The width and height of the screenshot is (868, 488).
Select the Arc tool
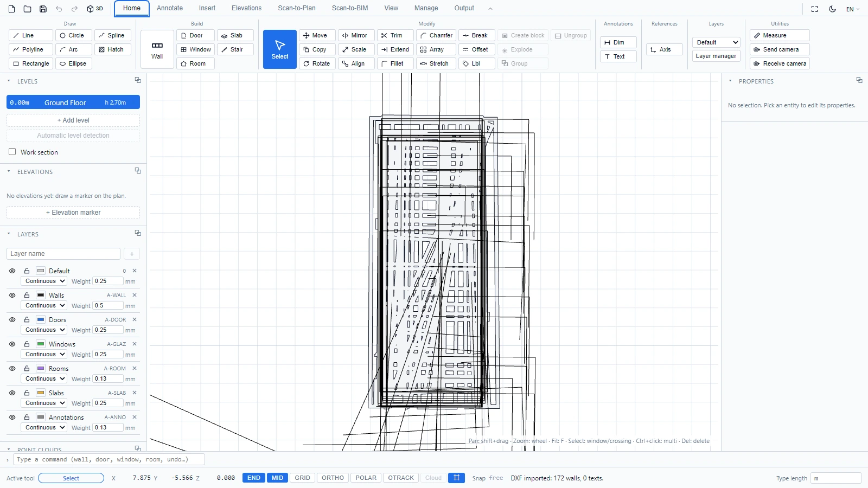click(x=74, y=49)
